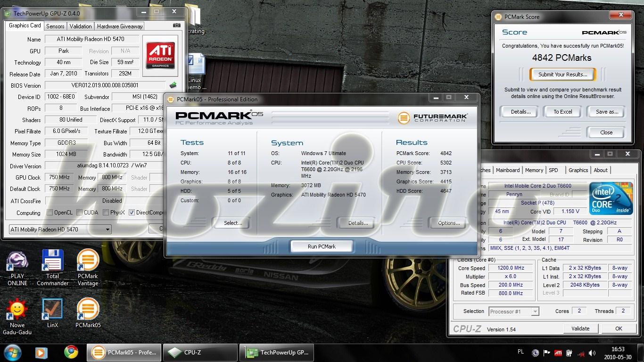Image resolution: width=644 pixels, height=362 pixels.
Task: Select the Graphics Card tab in GPU-Z
Action: 25,25
